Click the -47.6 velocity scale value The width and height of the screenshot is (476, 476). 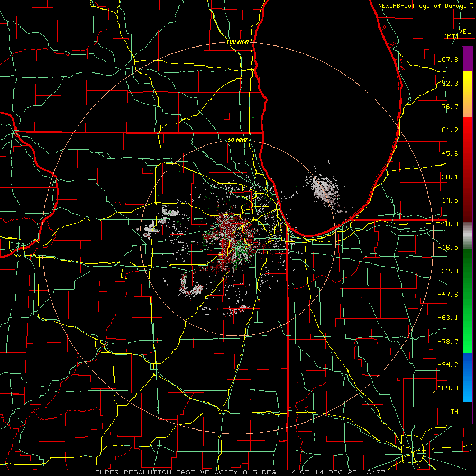(x=448, y=295)
